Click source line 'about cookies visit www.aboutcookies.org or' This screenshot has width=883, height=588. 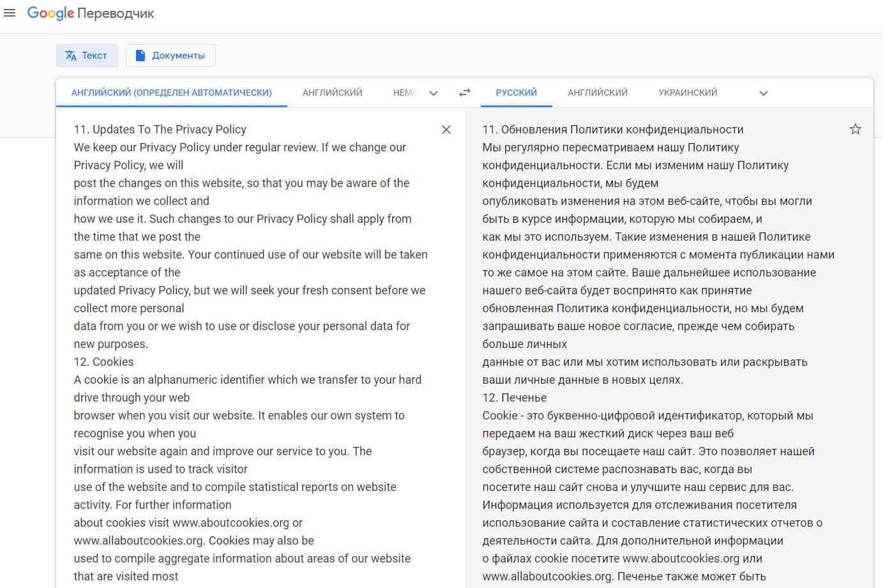pyautogui.click(x=188, y=523)
